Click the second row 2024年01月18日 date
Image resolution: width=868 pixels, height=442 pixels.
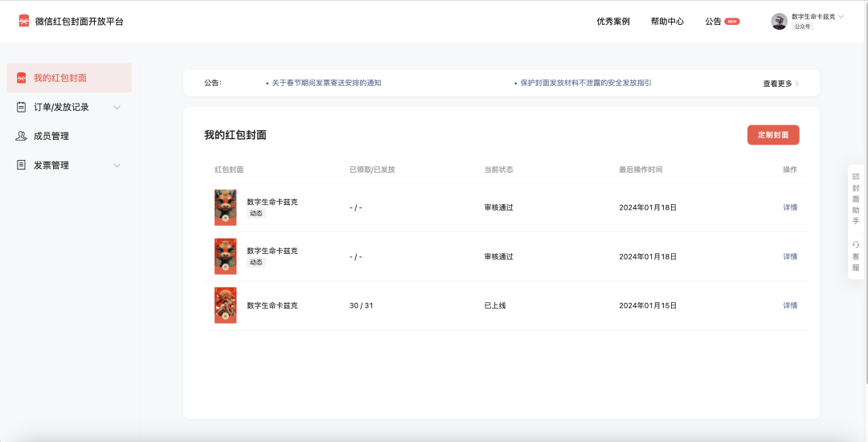(x=648, y=256)
